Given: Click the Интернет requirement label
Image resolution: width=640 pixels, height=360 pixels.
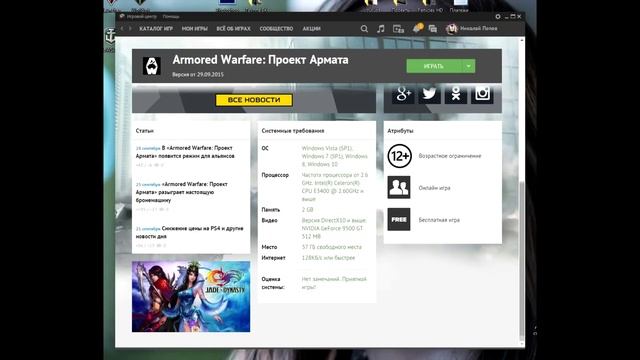Looking at the screenshot, I should 273,258.
